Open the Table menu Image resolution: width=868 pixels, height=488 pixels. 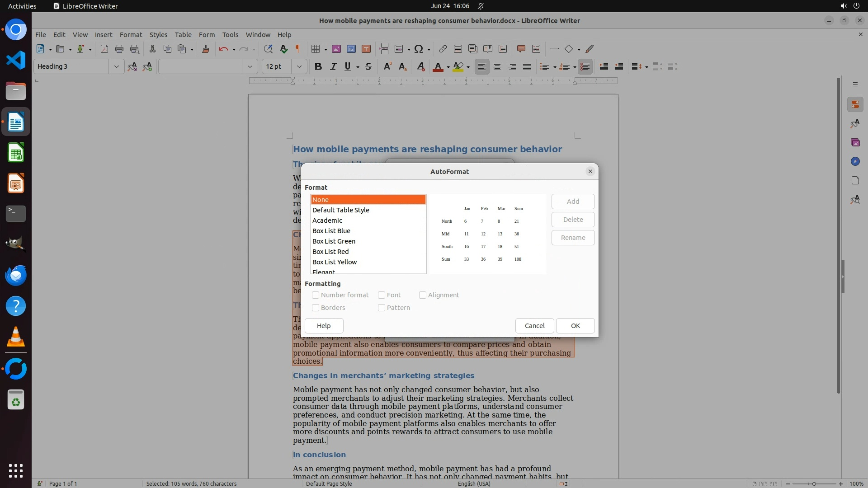[183, 34]
